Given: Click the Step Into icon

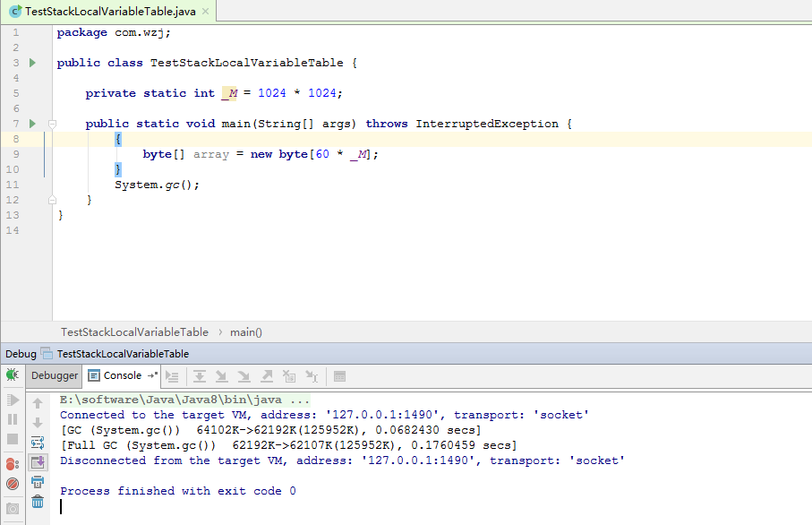Looking at the screenshot, I should 222,376.
